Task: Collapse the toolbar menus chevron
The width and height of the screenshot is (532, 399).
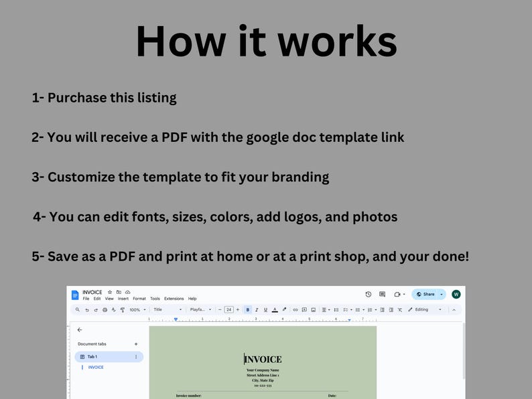Action: (454, 310)
